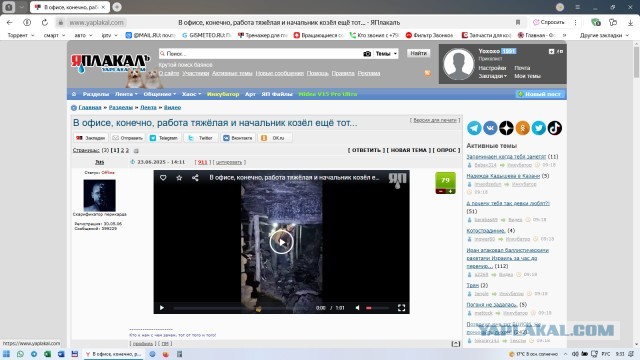Click the small play button in player controls
Viewport: 640px width, 360px height.
pos(162,308)
